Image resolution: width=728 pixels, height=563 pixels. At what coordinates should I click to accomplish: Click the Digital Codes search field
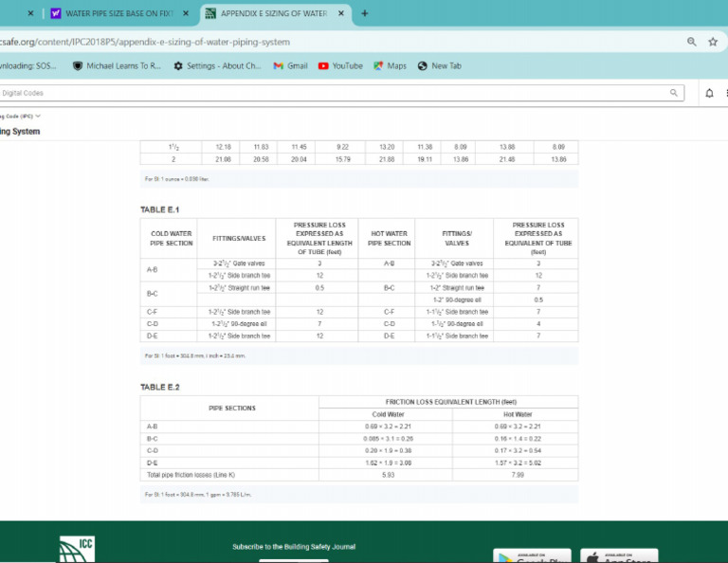tap(341, 93)
